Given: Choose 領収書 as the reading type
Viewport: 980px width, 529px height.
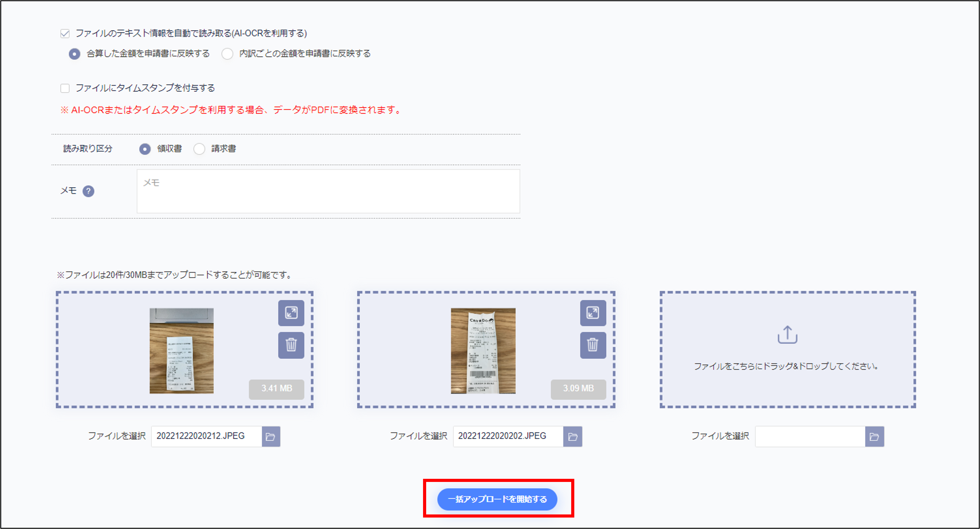Looking at the screenshot, I should (144, 149).
